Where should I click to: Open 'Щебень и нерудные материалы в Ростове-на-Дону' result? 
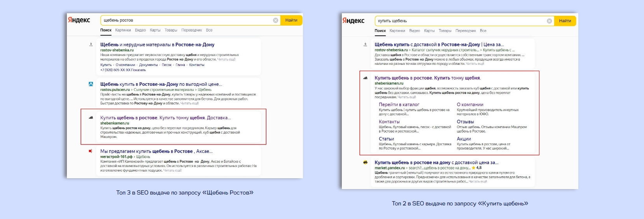pos(157,45)
